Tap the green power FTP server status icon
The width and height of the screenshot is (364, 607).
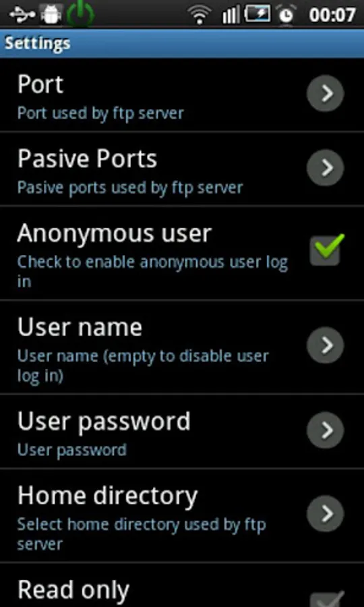click(80, 14)
